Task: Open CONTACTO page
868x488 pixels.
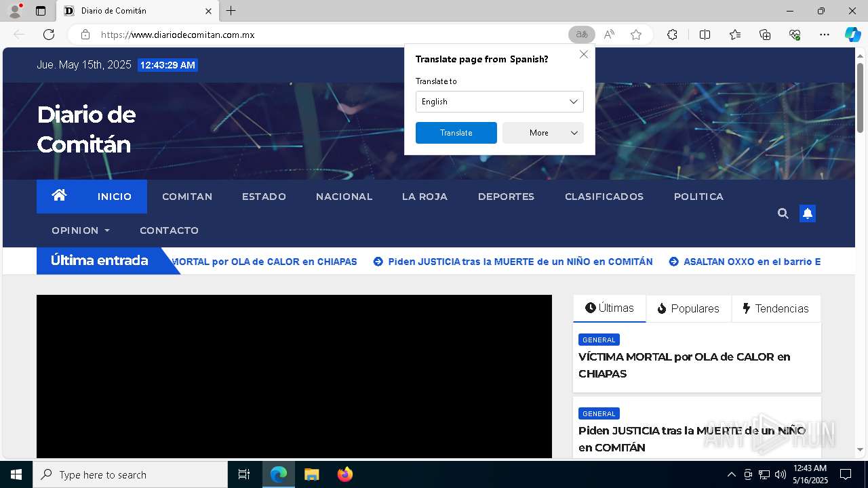Action: pyautogui.click(x=169, y=230)
